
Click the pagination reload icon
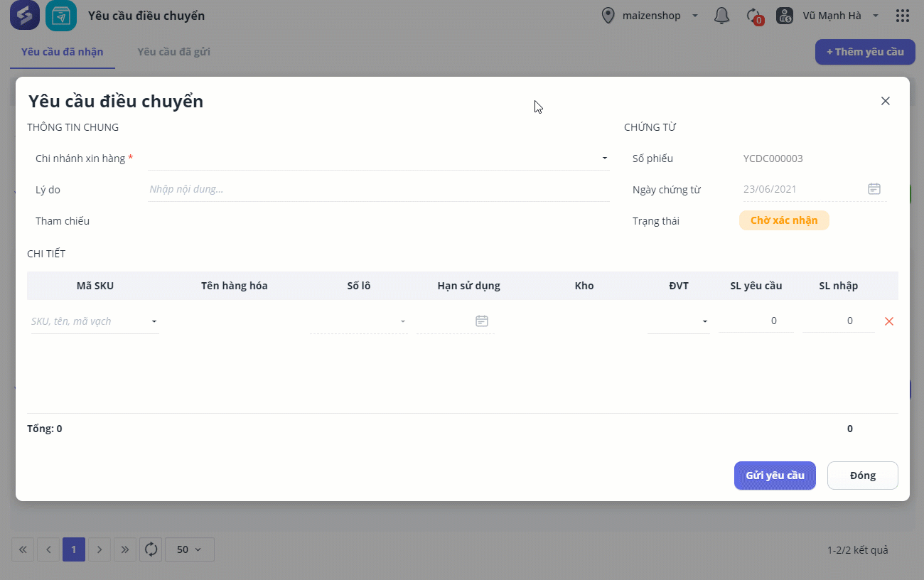pyautogui.click(x=151, y=549)
